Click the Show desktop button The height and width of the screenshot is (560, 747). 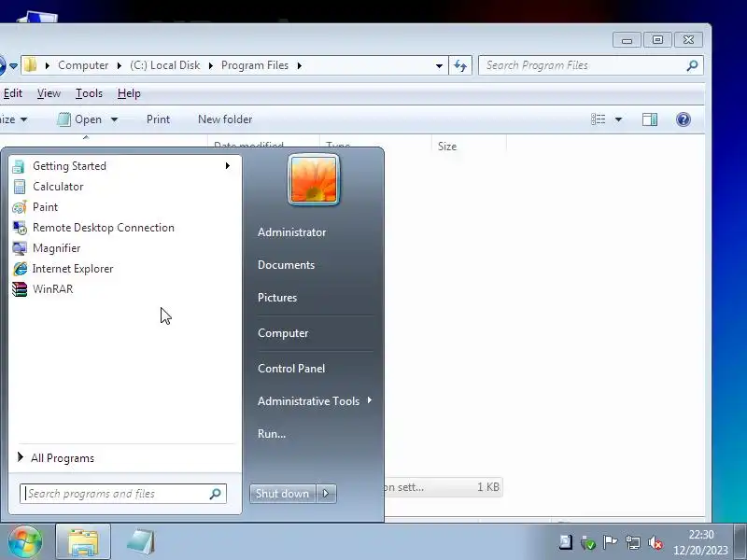point(740,542)
